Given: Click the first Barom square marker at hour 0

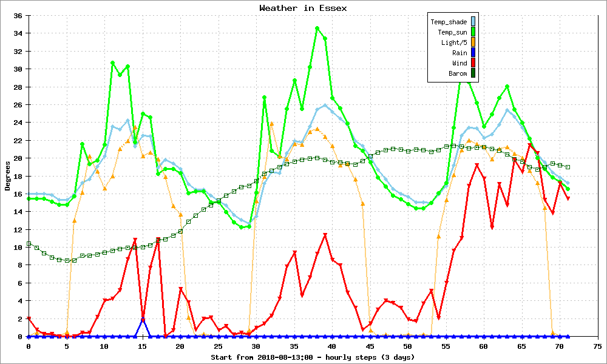Looking at the screenshot, I should pos(29,244).
